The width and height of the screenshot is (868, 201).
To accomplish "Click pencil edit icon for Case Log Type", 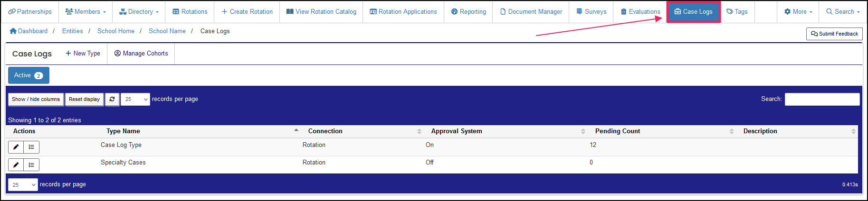I will click(16, 147).
